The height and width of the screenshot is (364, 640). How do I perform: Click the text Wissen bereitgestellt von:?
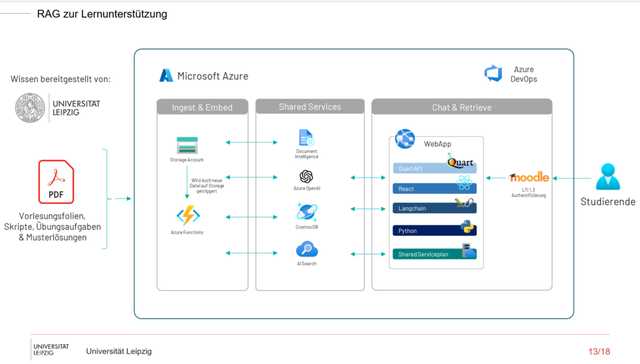(x=60, y=79)
